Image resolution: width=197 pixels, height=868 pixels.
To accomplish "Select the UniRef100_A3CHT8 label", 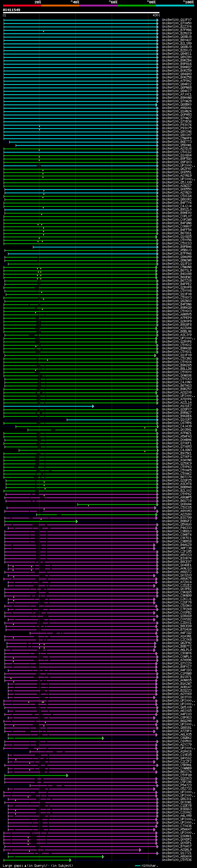I will 176,484.
